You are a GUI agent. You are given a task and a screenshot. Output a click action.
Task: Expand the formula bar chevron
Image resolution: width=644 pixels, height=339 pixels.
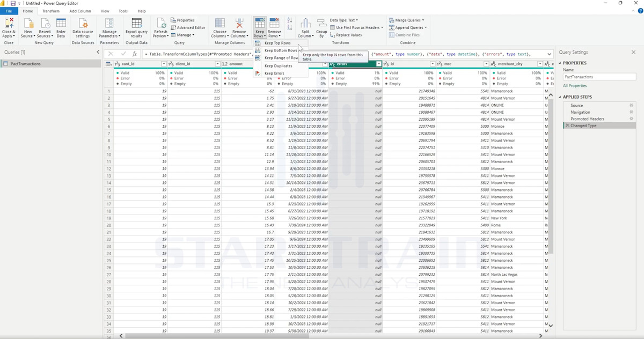pos(550,54)
